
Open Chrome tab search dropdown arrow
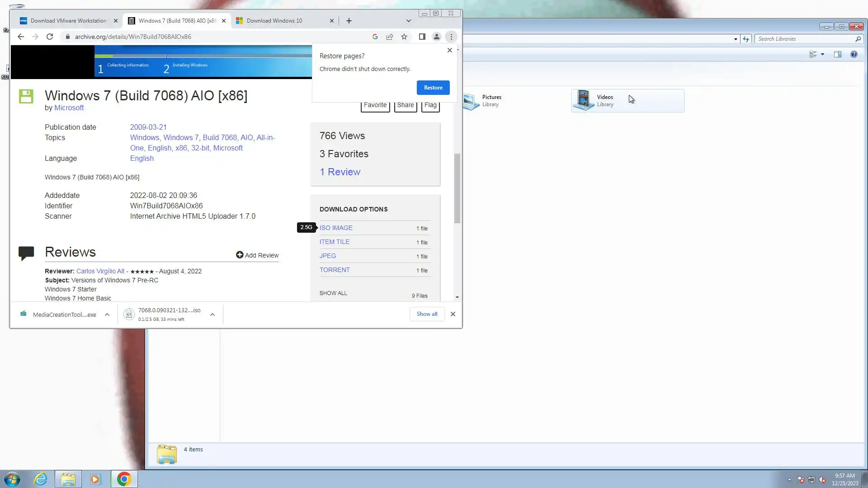point(408,21)
